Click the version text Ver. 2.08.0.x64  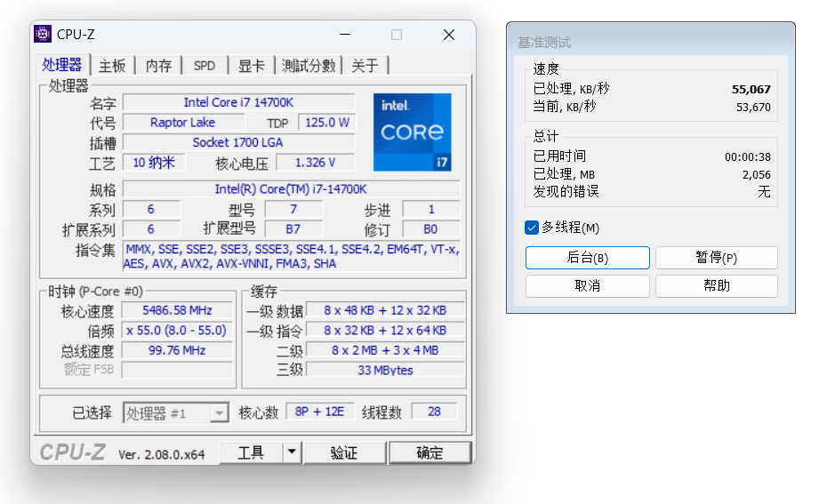tap(161, 455)
